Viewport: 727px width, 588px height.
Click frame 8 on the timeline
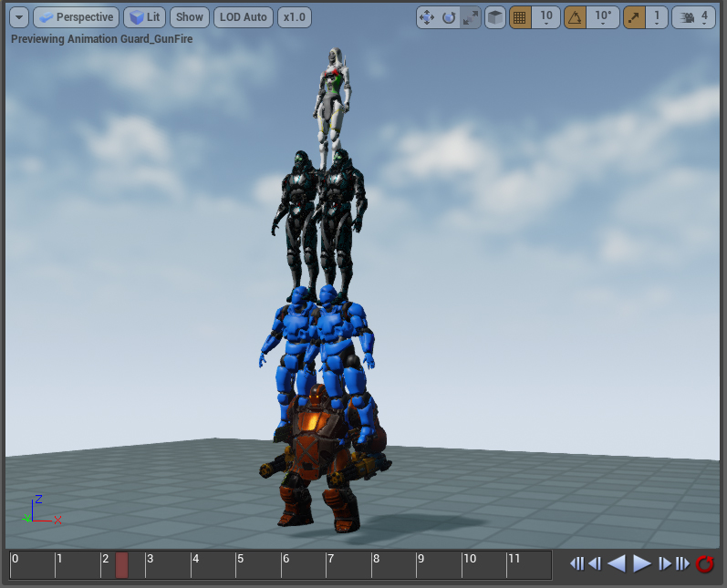[x=376, y=559]
